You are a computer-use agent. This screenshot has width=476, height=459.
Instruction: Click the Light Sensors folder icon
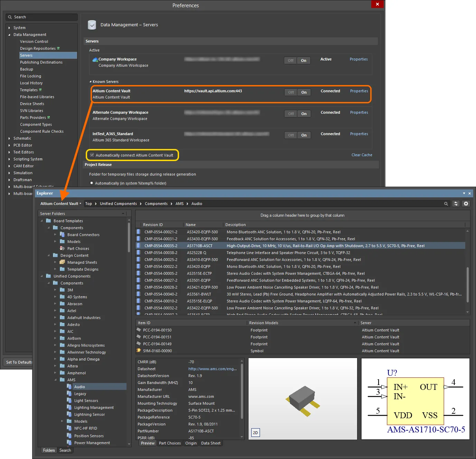pos(69,400)
